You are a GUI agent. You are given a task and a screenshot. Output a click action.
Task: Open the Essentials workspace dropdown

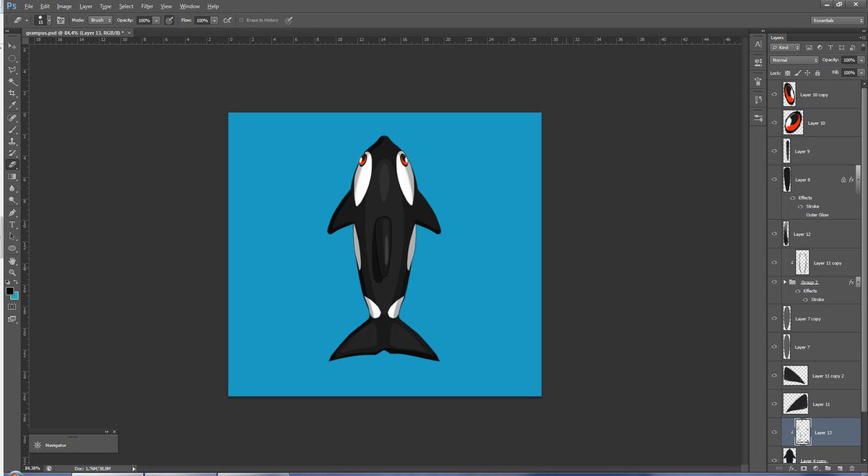pos(837,20)
